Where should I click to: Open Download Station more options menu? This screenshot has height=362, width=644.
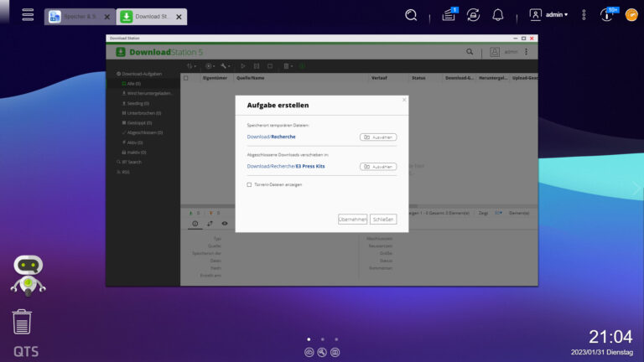click(526, 52)
